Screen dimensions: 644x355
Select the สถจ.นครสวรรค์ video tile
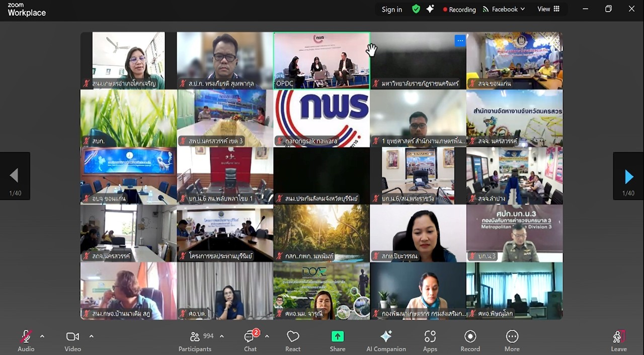[128, 233]
